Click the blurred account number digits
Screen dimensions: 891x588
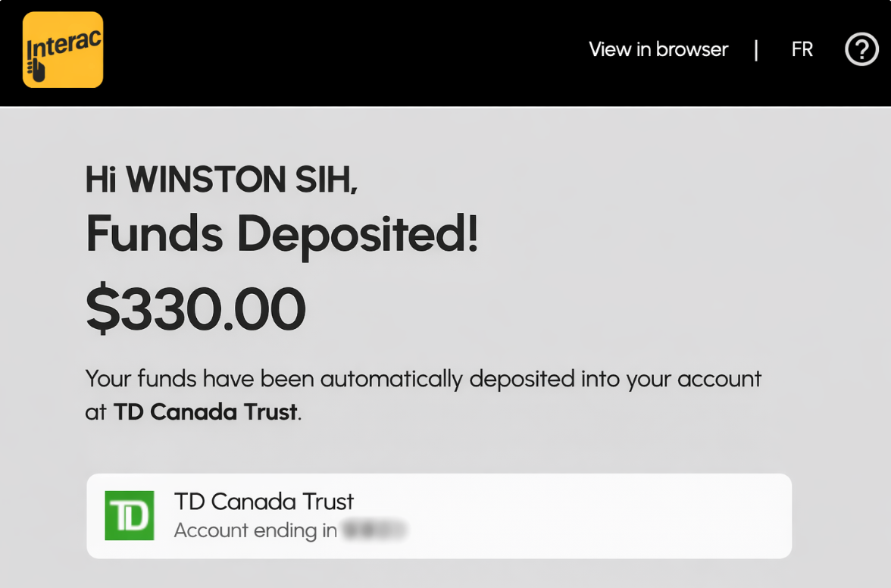click(x=374, y=530)
